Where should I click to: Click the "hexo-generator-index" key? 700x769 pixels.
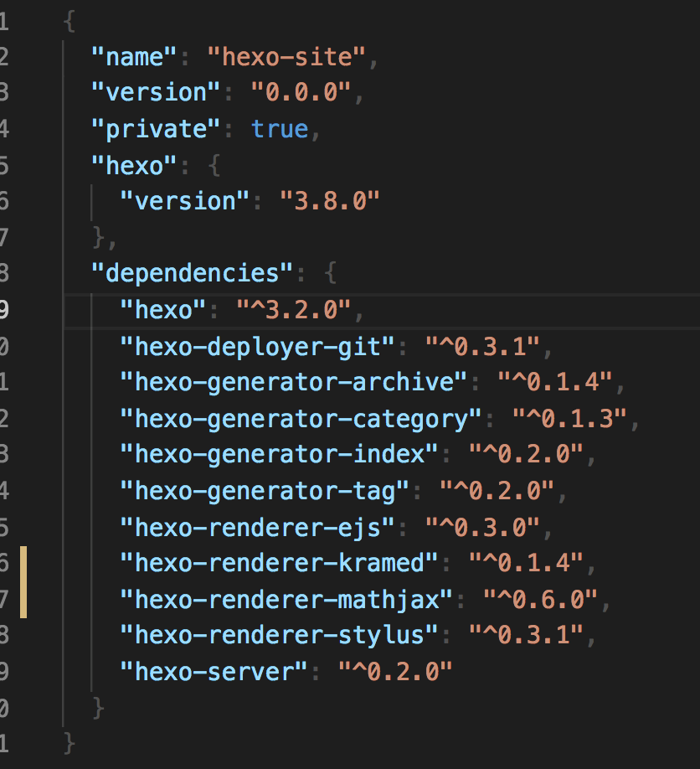(x=279, y=454)
